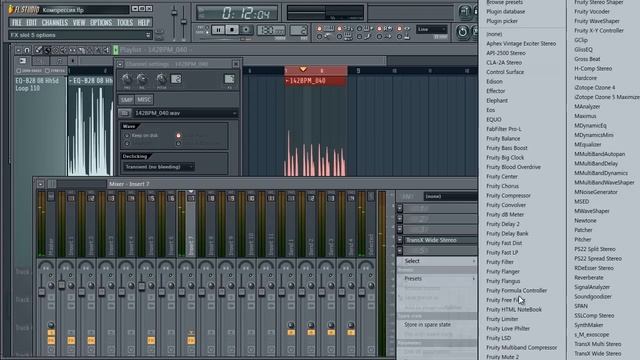Open the TOOLS menu
Screen dimensions: 640x360
click(x=125, y=23)
